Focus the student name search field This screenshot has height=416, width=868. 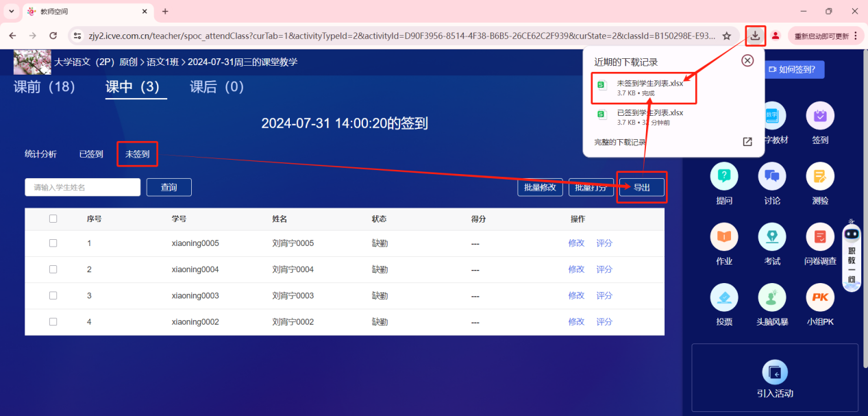[82, 187]
